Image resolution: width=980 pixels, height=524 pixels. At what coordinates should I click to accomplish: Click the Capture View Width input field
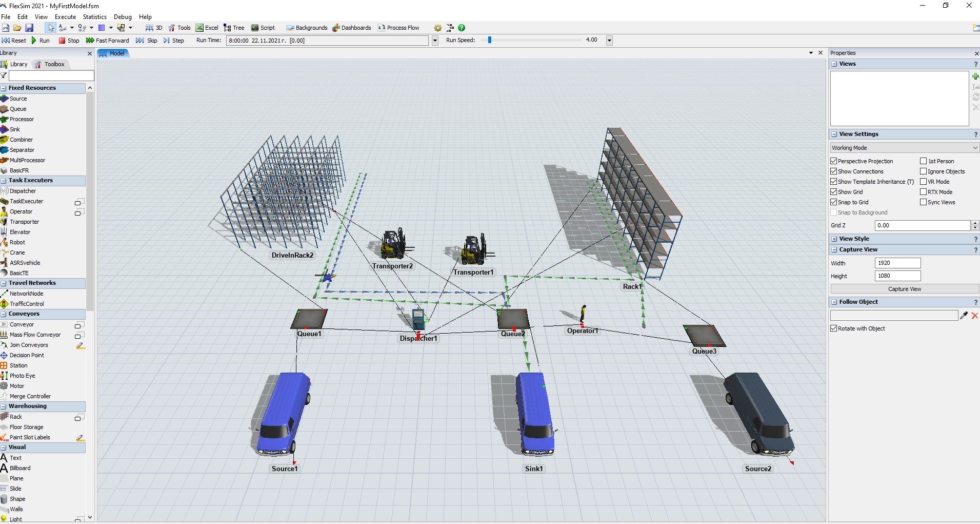click(x=897, y=263)
